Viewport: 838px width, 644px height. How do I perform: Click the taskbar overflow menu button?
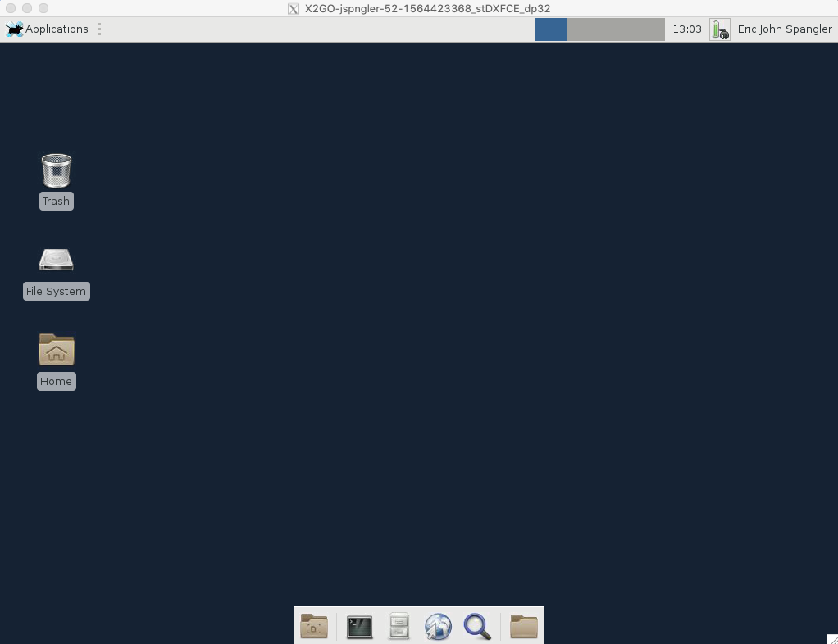100,28
